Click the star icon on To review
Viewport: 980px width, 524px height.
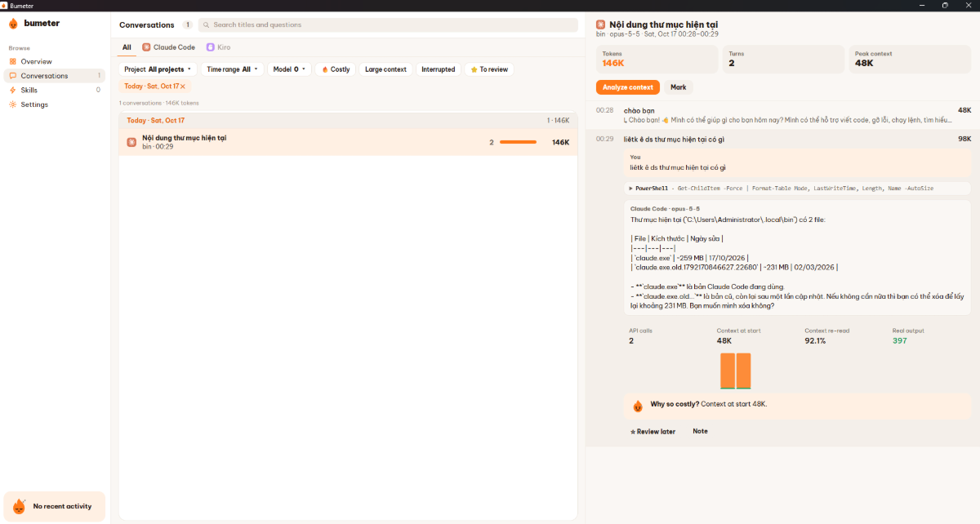474,69
